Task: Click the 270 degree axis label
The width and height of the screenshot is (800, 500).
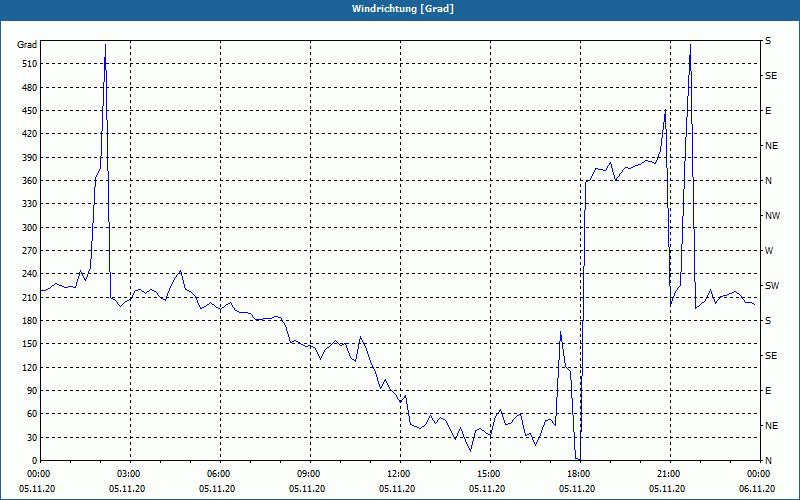Action: click(x=30, y=251)
